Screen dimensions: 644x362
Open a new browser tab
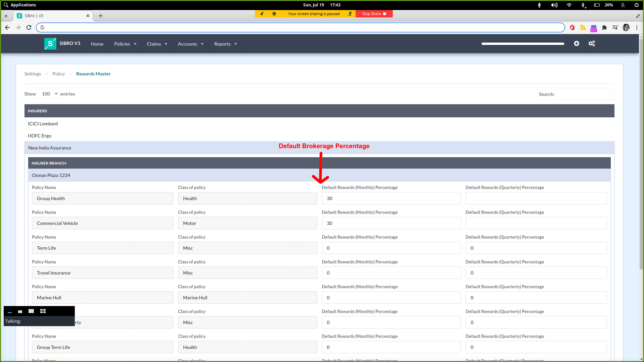pos(101,16)
